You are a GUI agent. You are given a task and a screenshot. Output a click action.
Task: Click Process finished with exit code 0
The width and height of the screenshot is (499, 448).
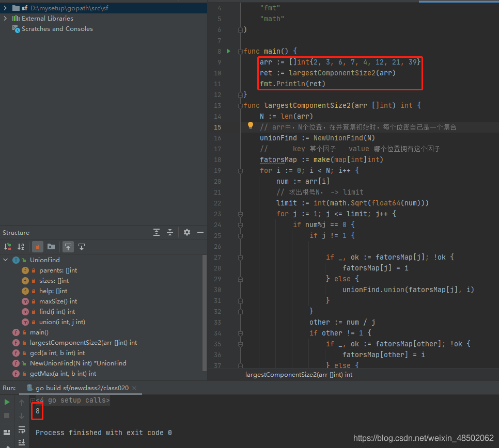coord(104,433)
